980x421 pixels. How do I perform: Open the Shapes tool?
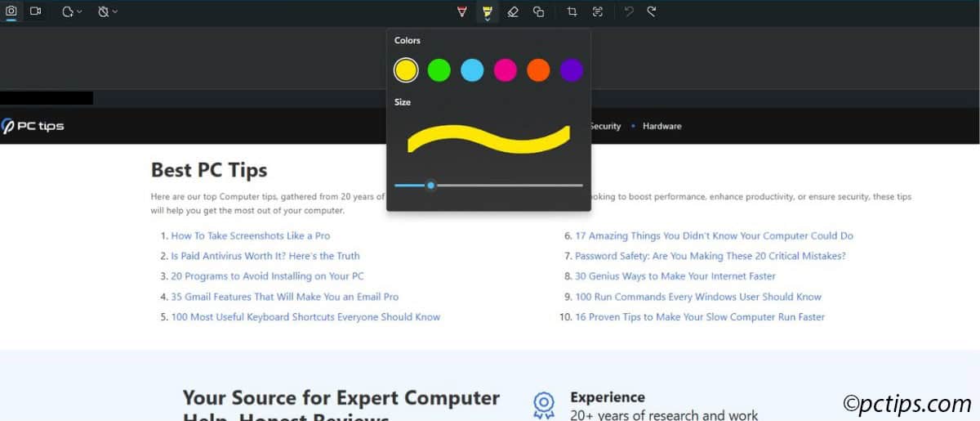538,11
